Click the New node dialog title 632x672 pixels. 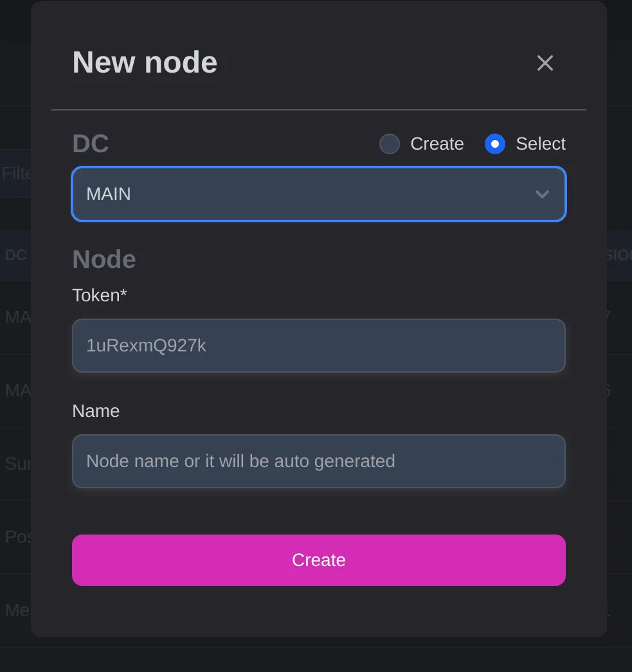(145, 63)
